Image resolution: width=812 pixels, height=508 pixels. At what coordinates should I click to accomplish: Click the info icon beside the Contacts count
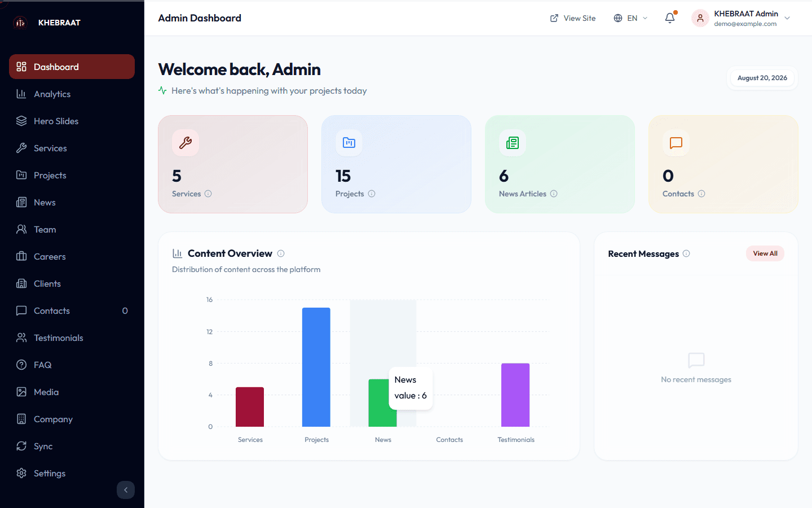pyautogui.click(x=701, y=194)
